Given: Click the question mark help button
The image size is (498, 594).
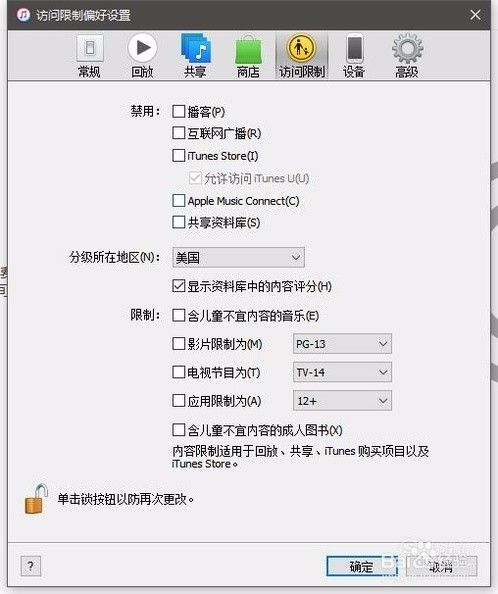Looking at the screenshot, I should [x=31, y=566].
